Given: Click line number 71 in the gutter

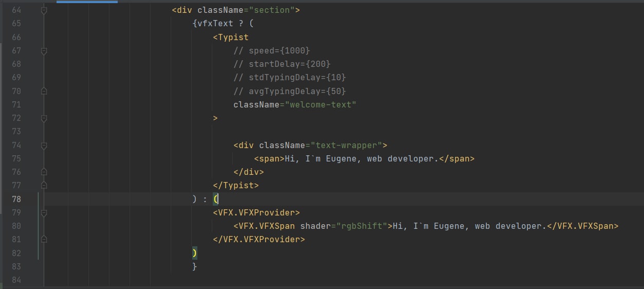Looking at the screenshot, I should (x=16, y=104).
